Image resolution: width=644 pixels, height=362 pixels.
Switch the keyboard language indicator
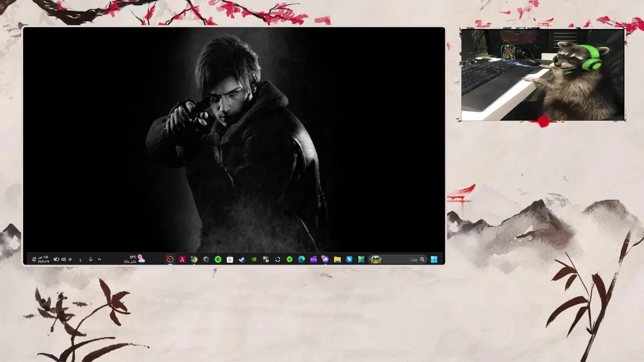click(x=80, y=260)
